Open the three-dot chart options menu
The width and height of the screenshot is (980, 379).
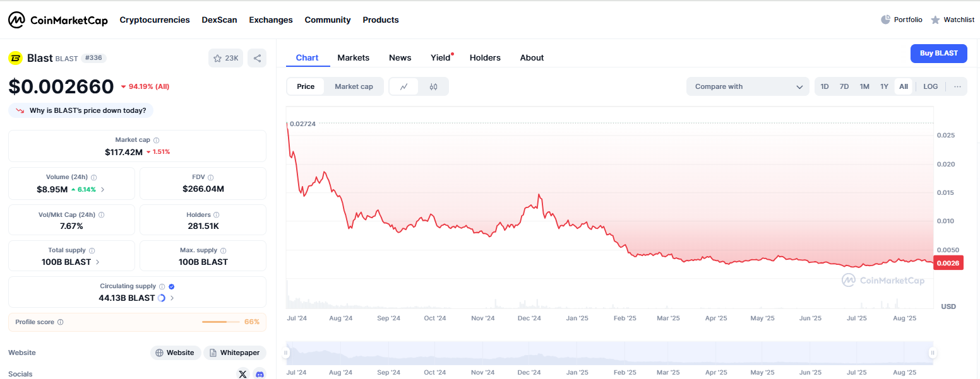click(957, 86)
